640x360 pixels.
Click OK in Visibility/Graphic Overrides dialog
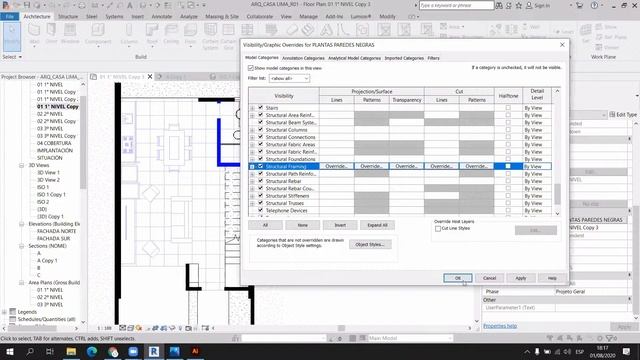coord(458,278)
